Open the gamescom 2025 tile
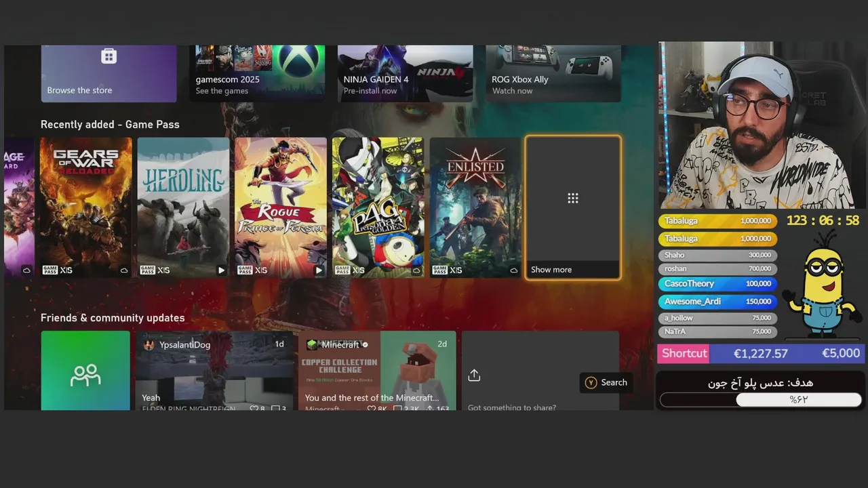Image resolution: width=868 pixels, height=488 pixels. point(257,73)
